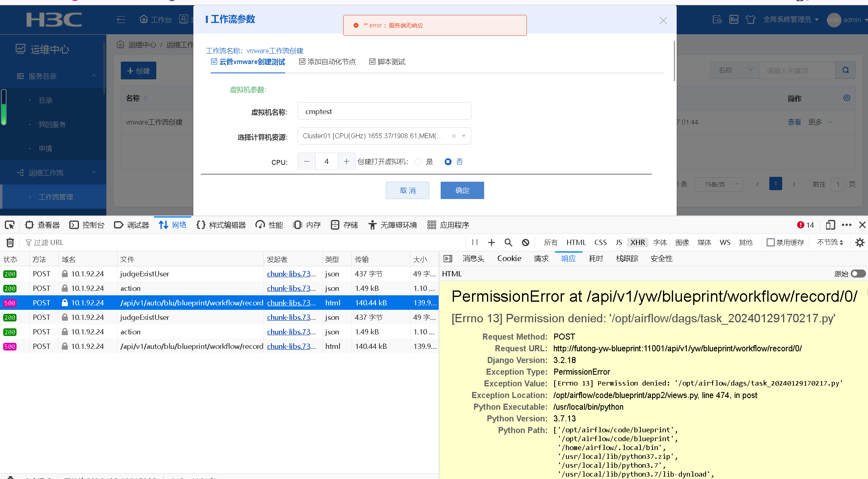Toggle CSS filter
The width and height of the screenshot is (868, 479).
coord(601,242)
